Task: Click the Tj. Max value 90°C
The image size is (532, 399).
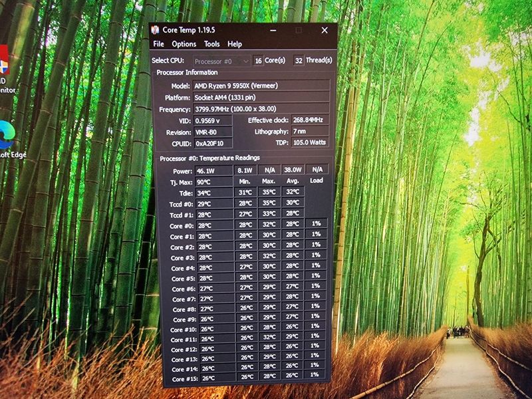Action: point(214,182)
